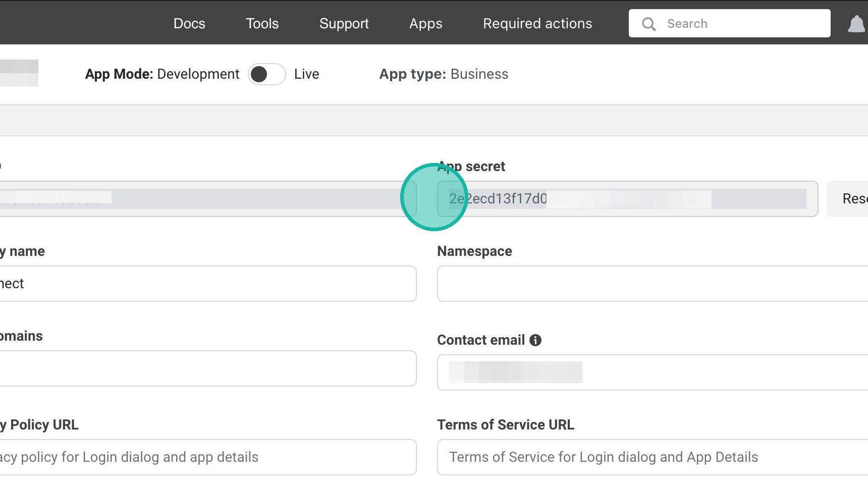Click the info icon beside Contact email
This screenshot has width=868, height=485.
535,340
